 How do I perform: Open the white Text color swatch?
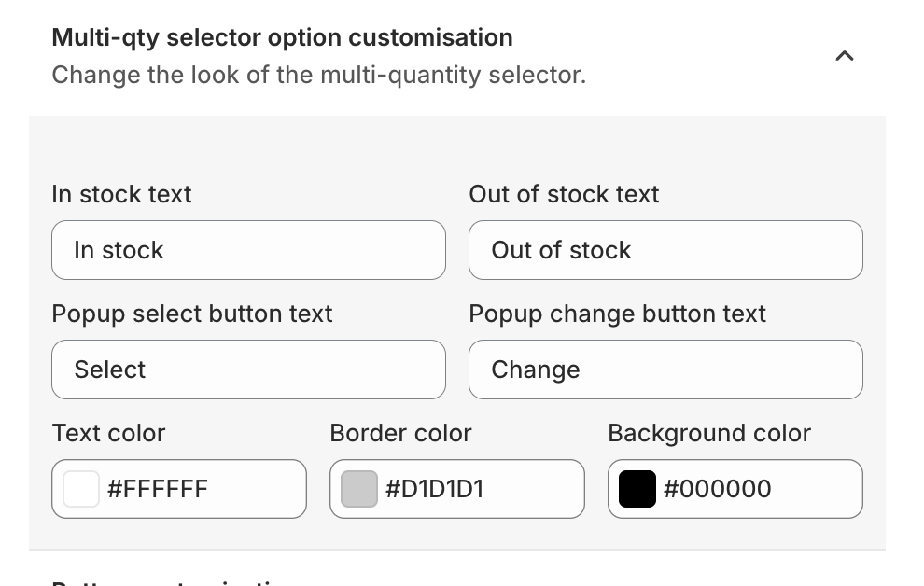coord(81,489)
